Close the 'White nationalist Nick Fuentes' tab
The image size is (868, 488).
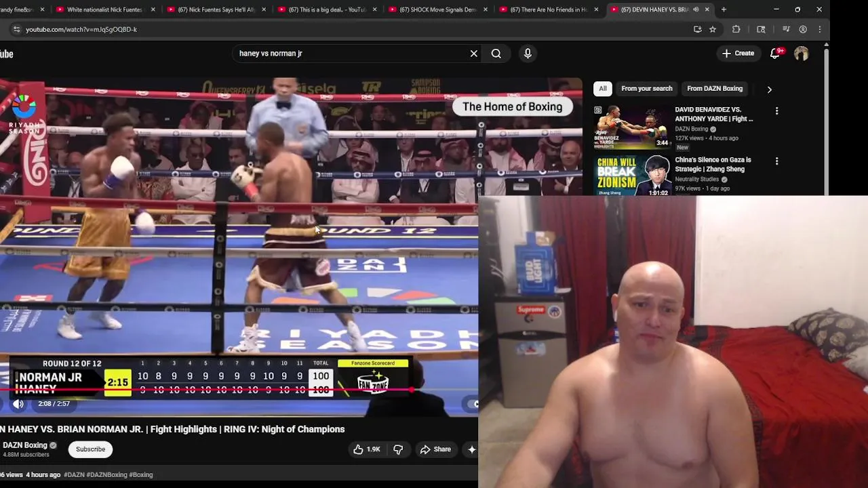pos(153,9)
